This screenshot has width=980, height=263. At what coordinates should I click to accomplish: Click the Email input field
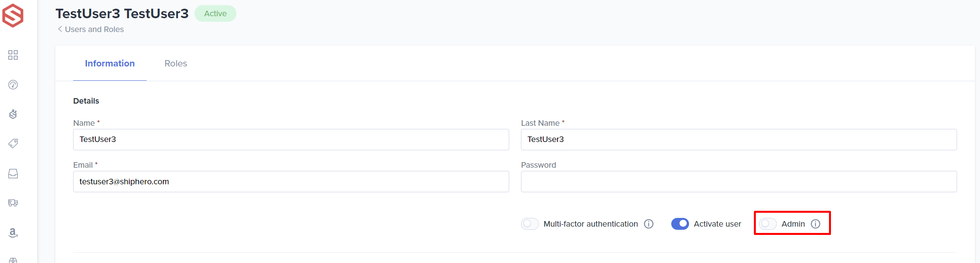(291, 182)
